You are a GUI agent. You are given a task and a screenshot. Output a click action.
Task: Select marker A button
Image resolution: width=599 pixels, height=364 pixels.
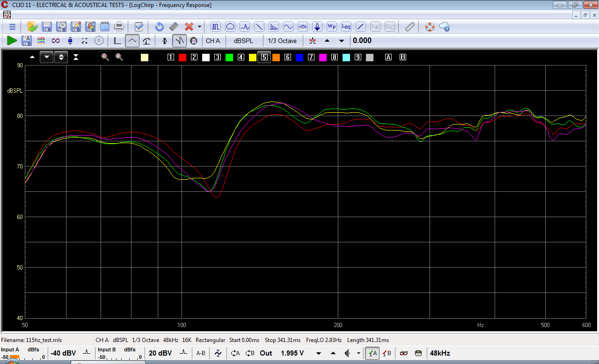pos(388,57)
